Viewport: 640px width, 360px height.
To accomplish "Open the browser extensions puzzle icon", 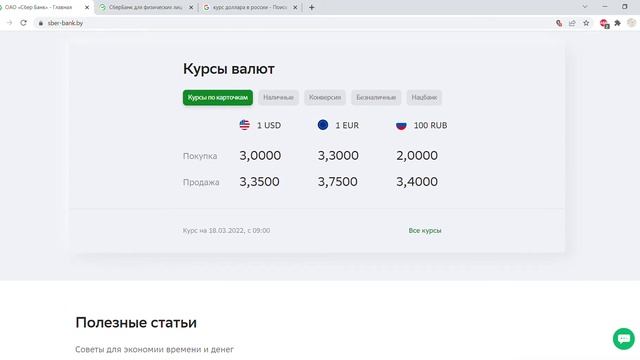I will coord(618,23).
